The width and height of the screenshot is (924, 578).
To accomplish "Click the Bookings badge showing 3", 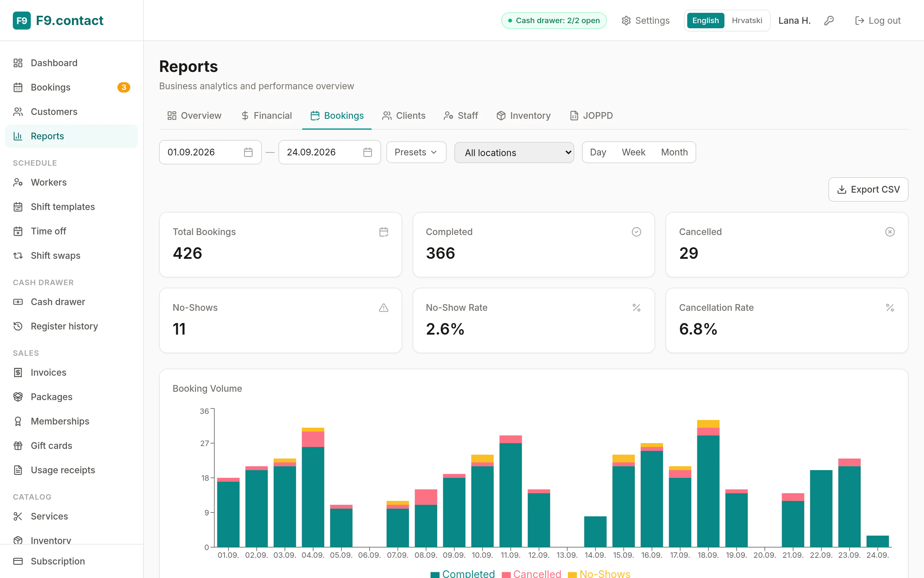I will tap(124, 88).
